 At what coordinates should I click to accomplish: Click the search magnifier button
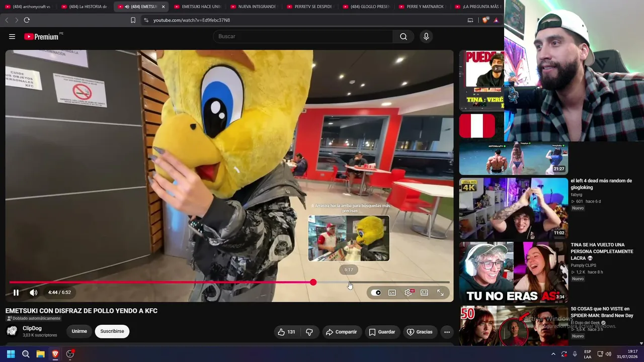click(404, 36)
